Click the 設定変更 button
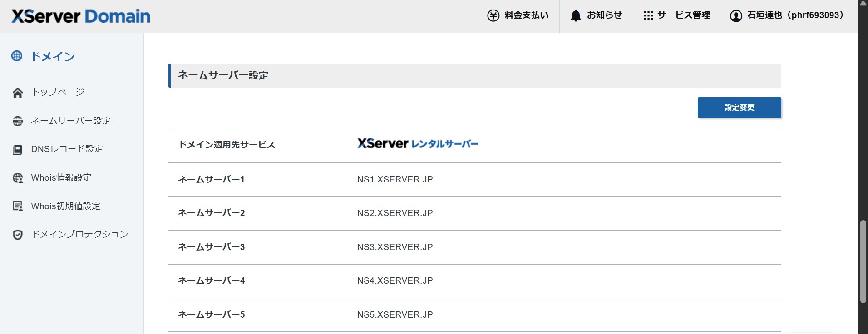 739,108
